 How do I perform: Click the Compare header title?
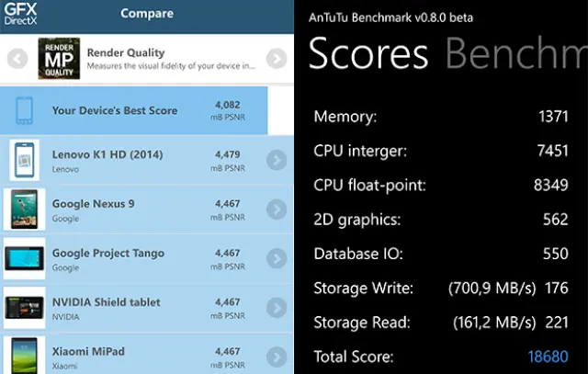pos(147,14)
